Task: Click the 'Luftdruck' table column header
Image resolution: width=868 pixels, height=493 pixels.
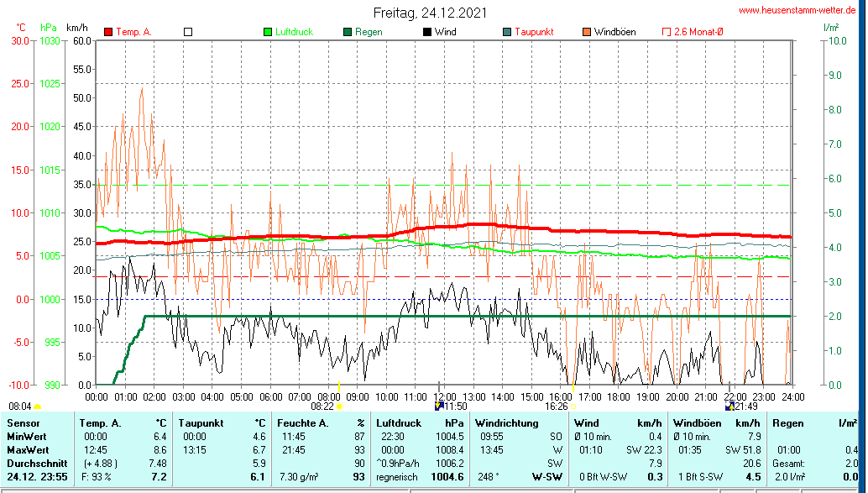Action: 399,423
